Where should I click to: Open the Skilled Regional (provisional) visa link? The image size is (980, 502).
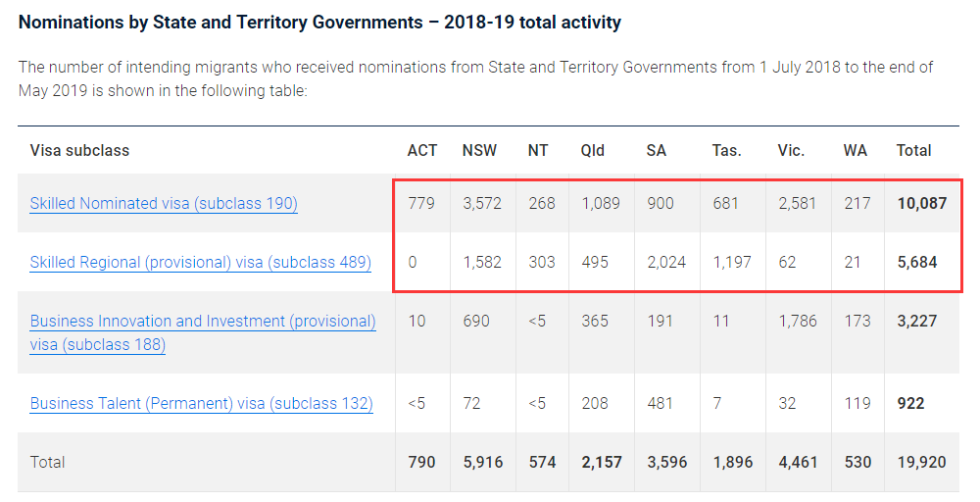pos(200,263)
